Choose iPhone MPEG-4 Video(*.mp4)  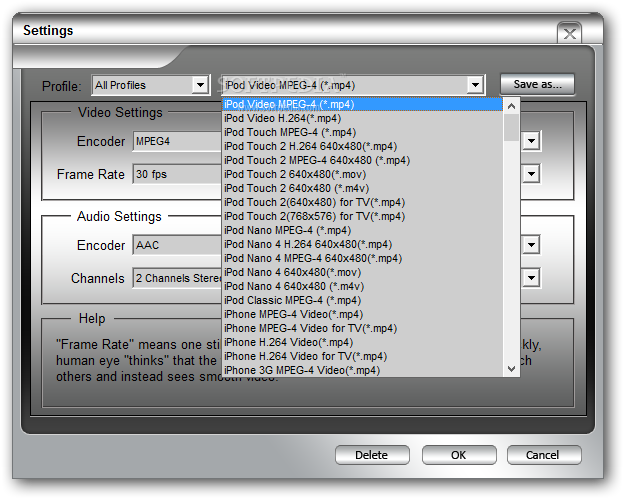(363, 314)
